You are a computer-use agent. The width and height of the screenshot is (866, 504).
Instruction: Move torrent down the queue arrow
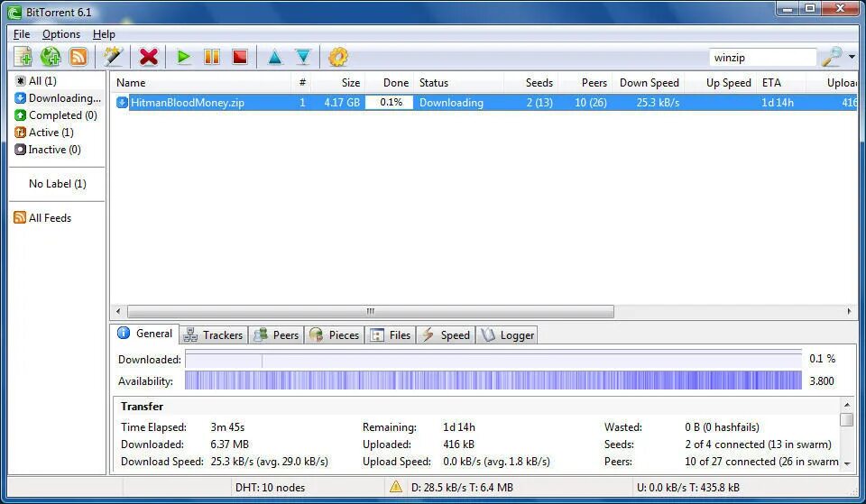pos(303,57)
